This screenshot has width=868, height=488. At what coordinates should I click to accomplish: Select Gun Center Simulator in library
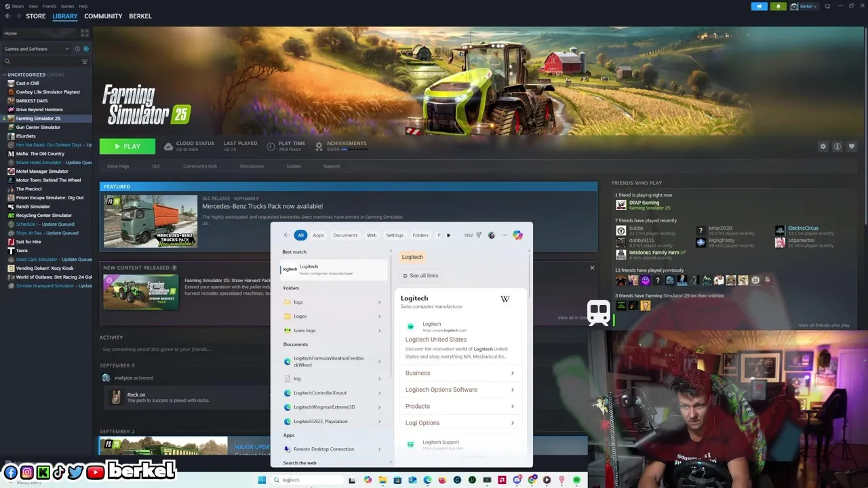(x=38, y=127)
